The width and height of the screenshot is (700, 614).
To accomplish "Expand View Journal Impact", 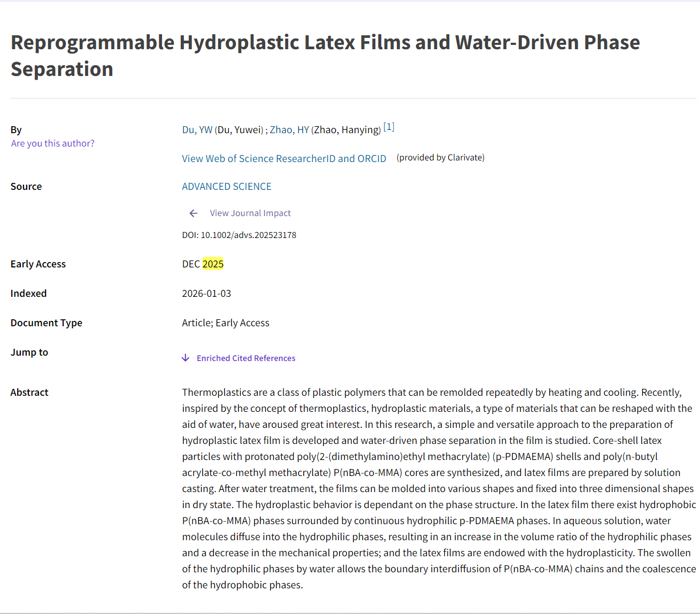I will 250,213.
